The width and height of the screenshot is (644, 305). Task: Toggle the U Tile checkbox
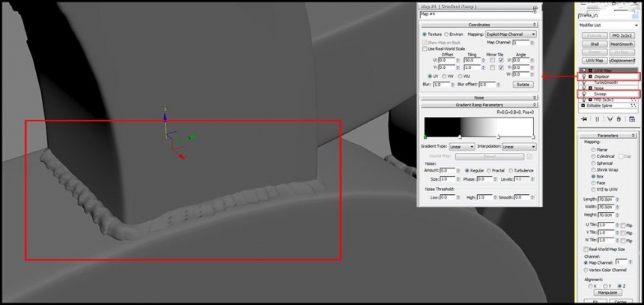tap(501, 61)
